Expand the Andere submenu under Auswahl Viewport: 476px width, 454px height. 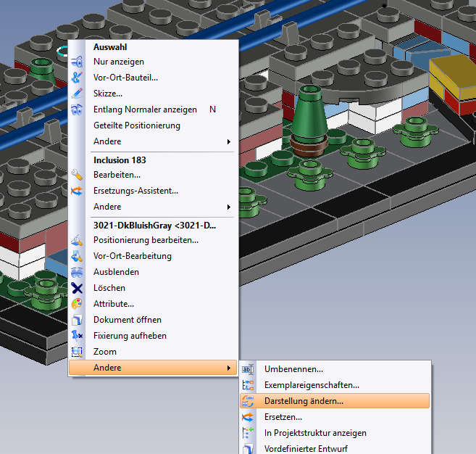[x=153, y=141]
